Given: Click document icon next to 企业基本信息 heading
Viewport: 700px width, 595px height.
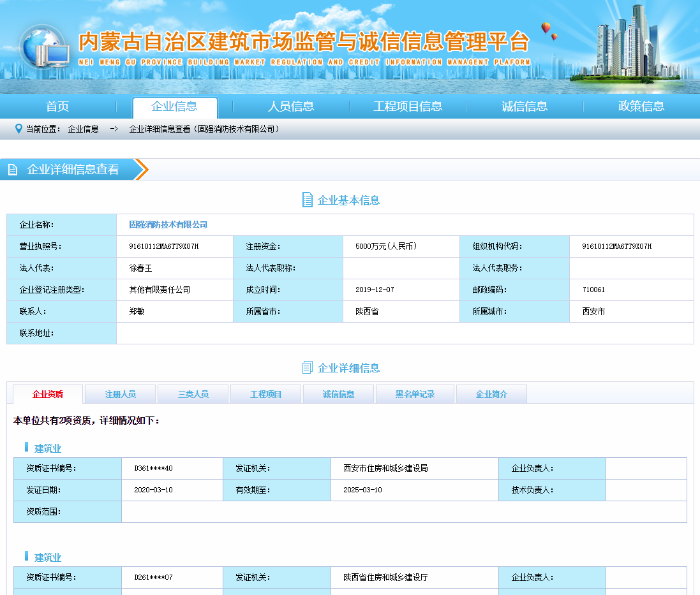Looking at the screenshot, I should 308,200.
